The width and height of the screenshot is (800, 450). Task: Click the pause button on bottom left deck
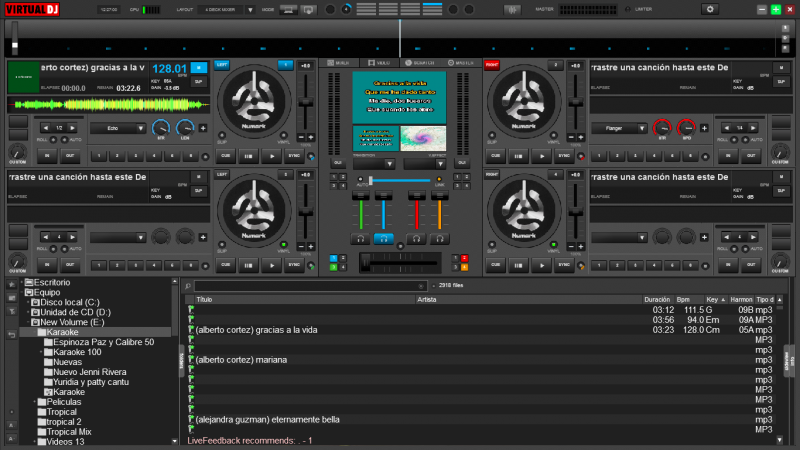point(249,265)
